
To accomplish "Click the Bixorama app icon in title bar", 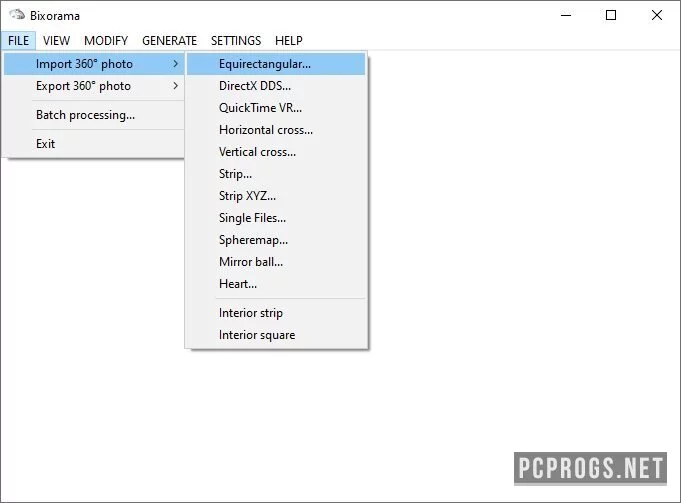I will pos(17,15).
